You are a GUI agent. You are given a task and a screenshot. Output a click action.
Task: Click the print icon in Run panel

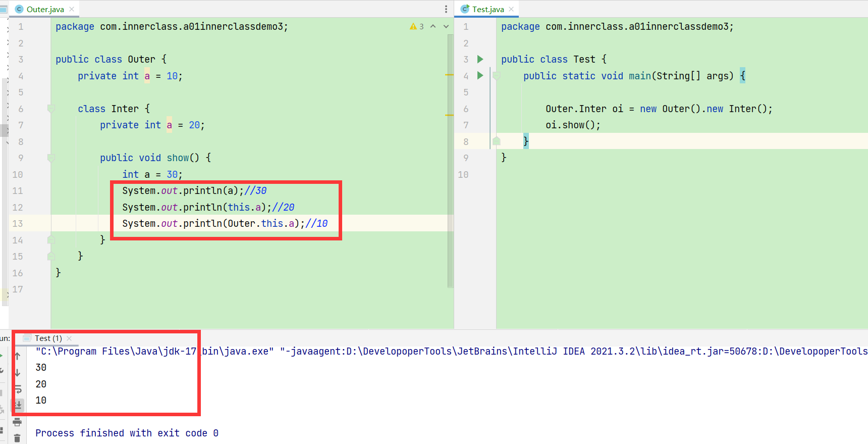[x=18, y=422]
